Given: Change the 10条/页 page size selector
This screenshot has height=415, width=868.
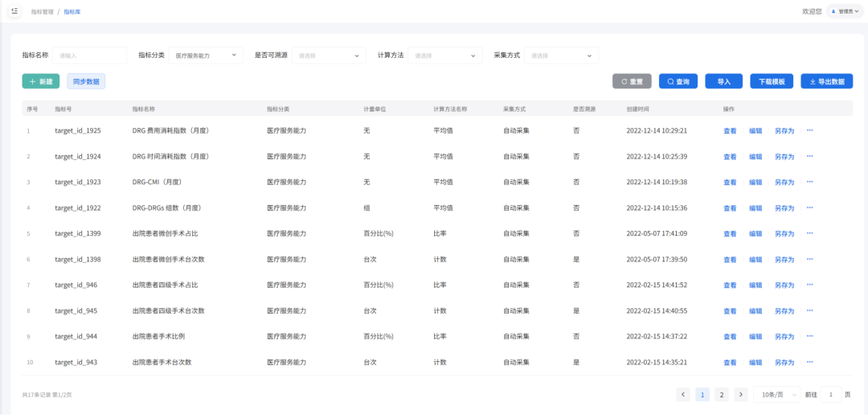Looking at the screenshot, I should [x=777, y=394].
